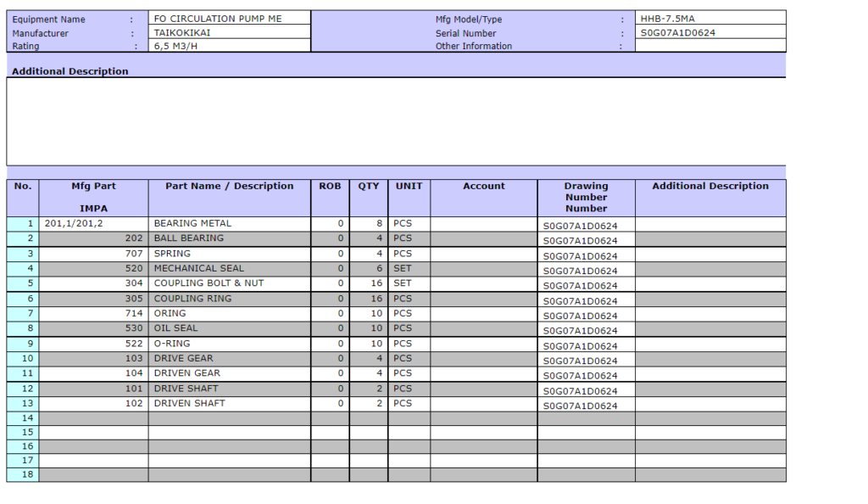Viewport: 868px width, 504px height.
Task: Select the QTY column header
Action: click(x=369, y=187)
